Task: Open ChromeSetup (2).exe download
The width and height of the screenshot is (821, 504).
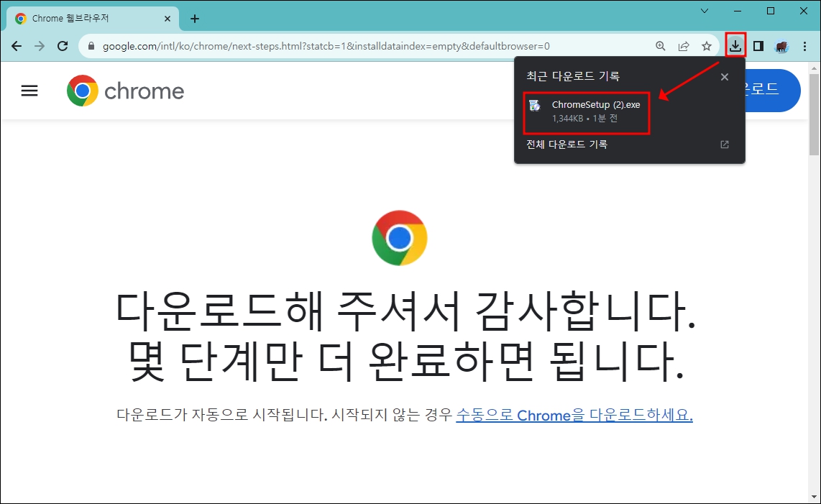Action: click(x=587, y=113)
